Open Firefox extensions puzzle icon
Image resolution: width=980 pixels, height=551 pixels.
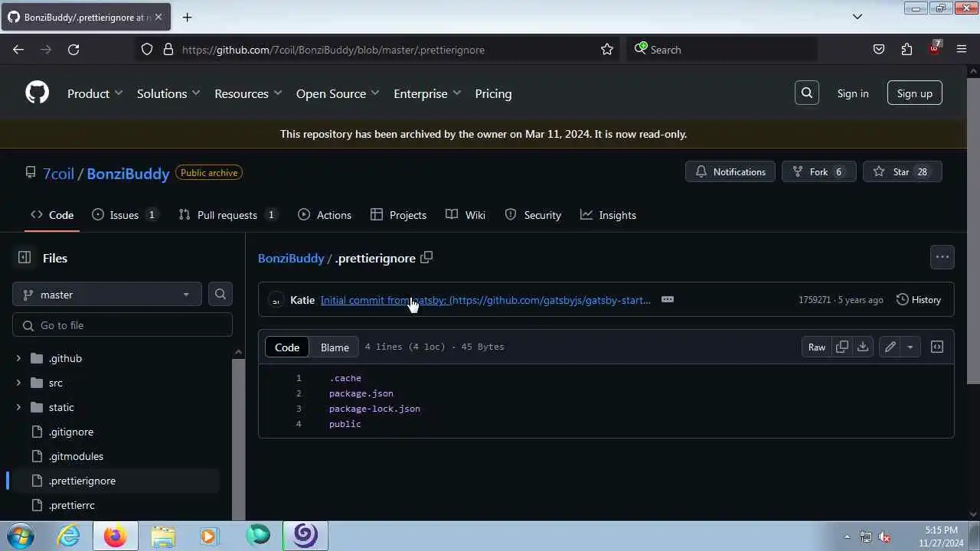pos(906,50)
